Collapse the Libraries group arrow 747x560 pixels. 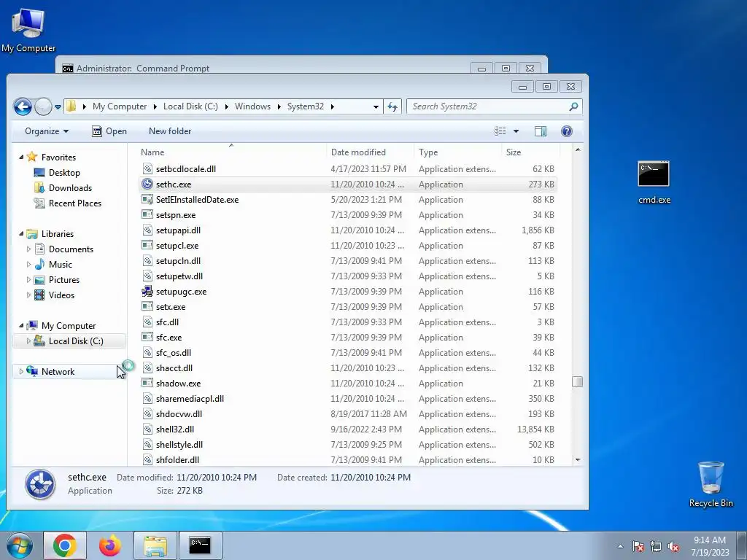coord(21,234)
